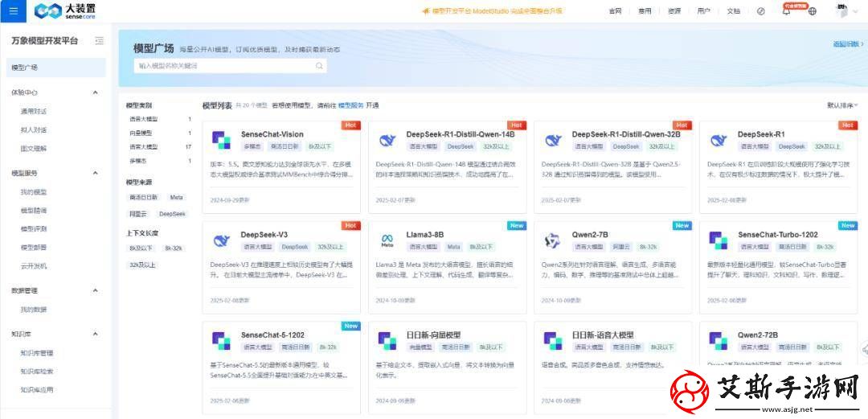Open 云开发机 in the sidebar

coord(34,266)
